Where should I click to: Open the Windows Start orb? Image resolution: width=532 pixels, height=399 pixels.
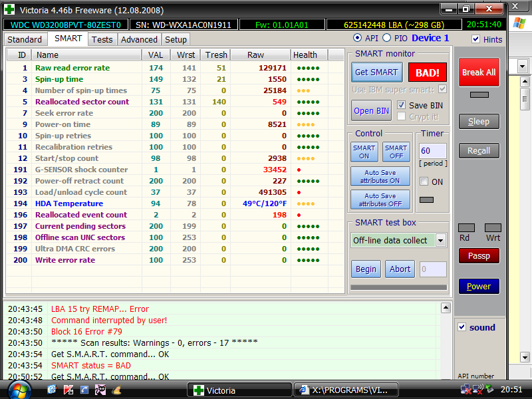click(19, 390)
